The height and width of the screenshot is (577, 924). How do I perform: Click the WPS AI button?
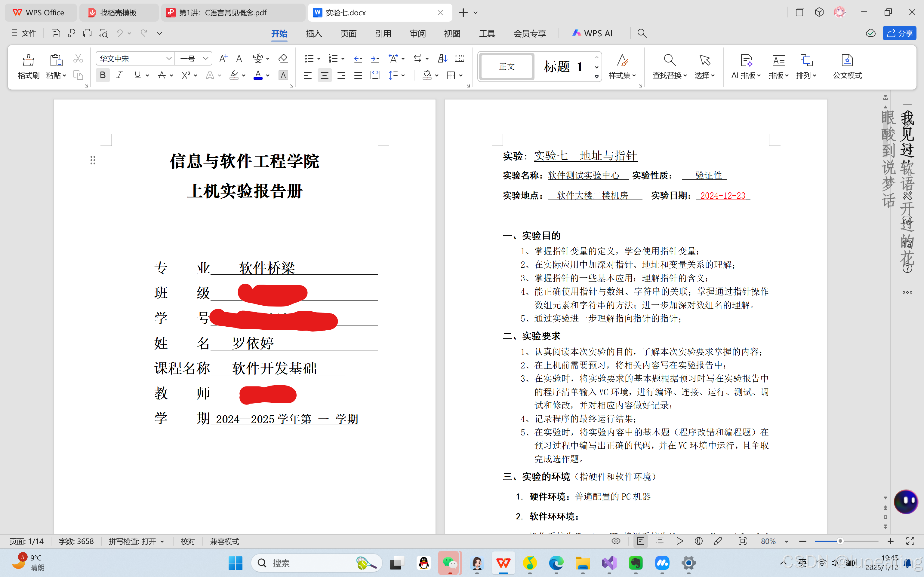[593, 34]
